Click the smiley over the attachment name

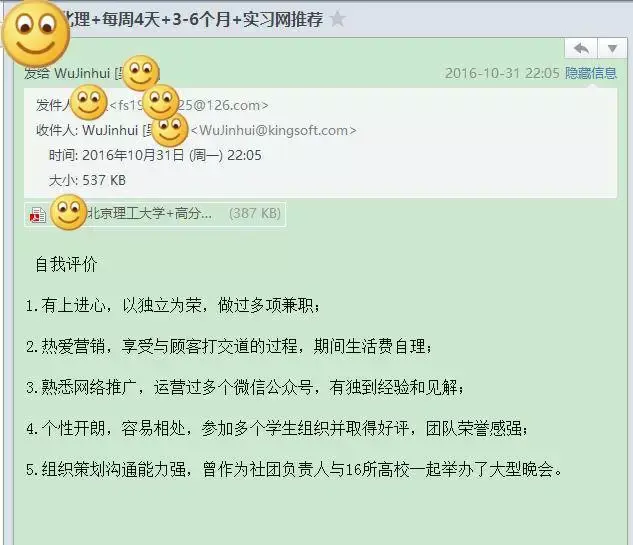[69, 212]
